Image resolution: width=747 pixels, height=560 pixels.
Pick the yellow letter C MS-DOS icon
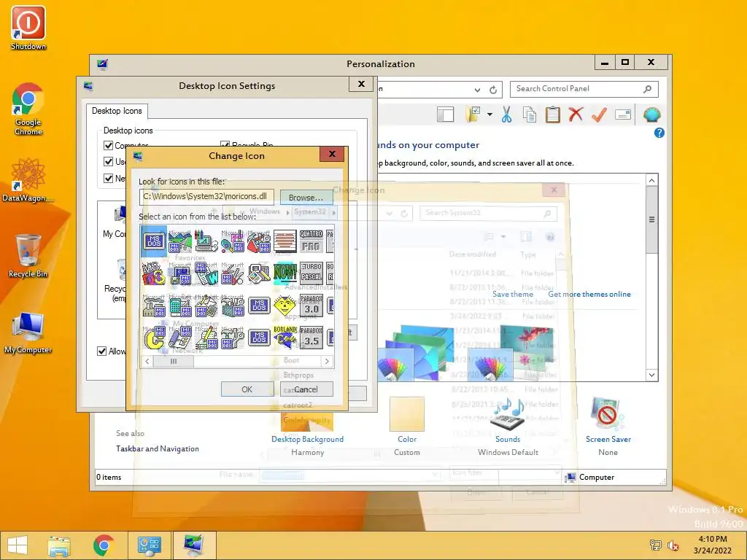(154, 338)
